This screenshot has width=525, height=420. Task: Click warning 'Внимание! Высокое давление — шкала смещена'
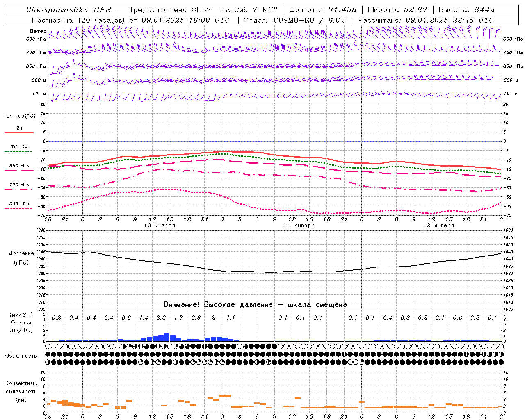256,305
